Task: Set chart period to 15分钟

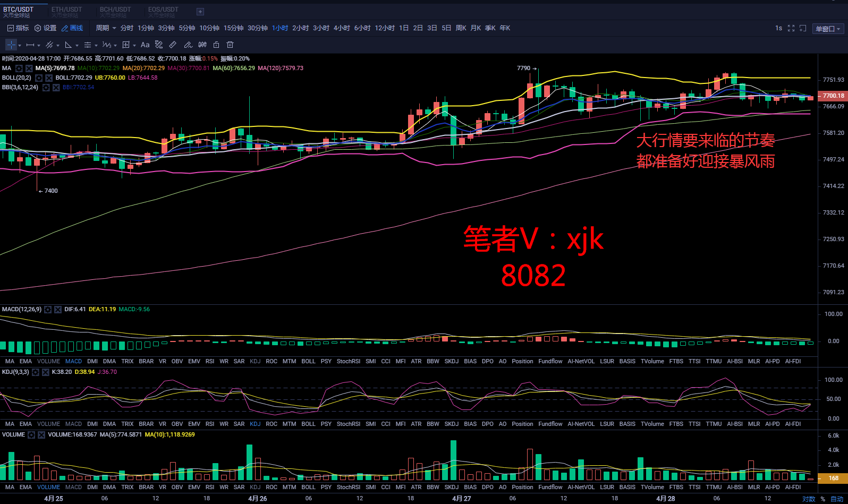Action: click(x=233, y=28)
